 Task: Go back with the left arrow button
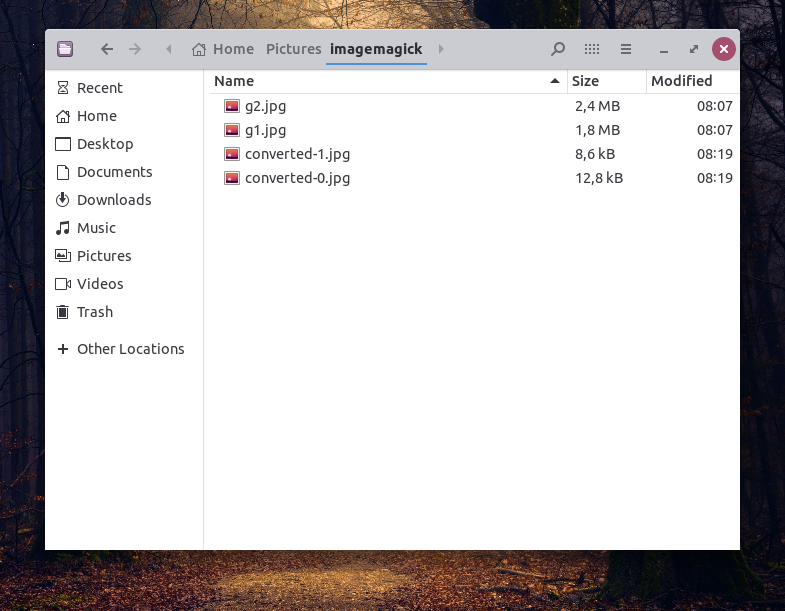click(107, 49)
